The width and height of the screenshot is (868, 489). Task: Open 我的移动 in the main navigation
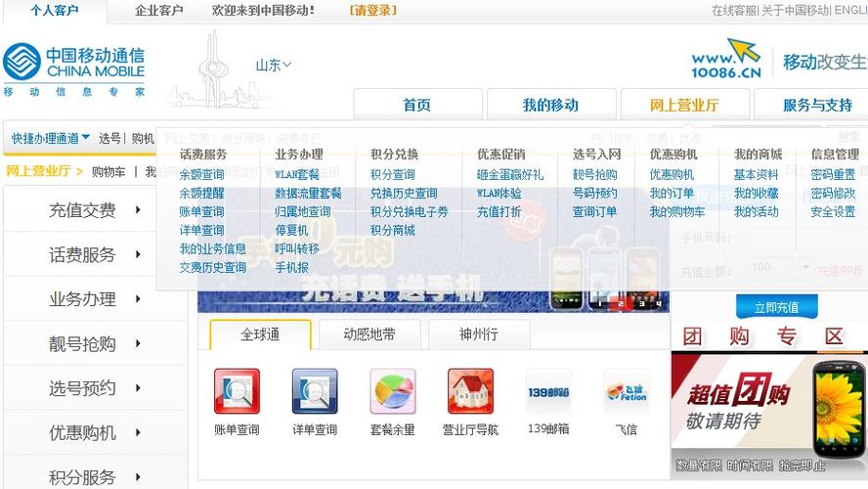[x=550, y=106]
